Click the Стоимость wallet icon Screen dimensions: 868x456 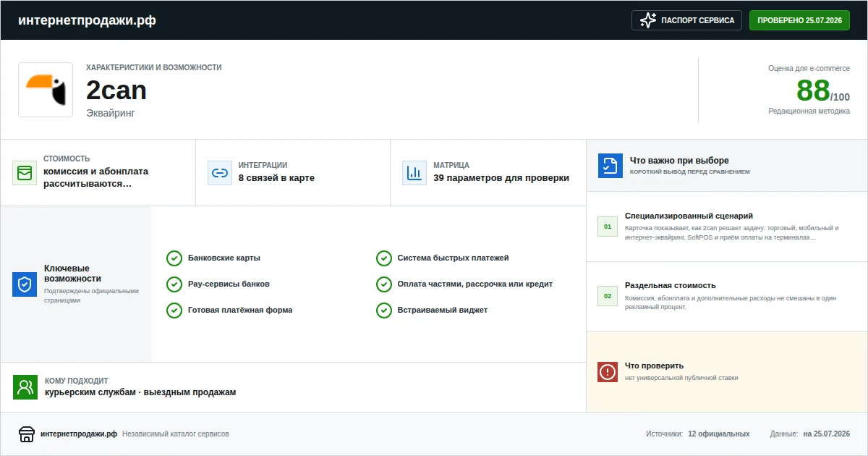[x=25, y=173]
